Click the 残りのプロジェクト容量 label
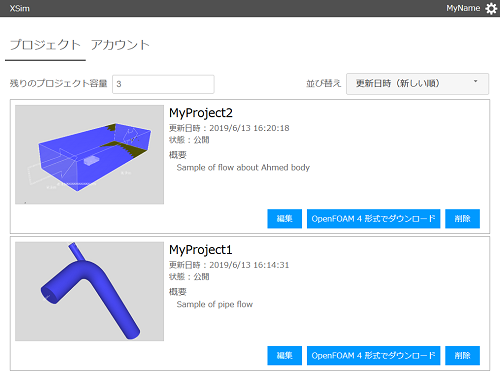The width and height of the screenshot is (500, 384). click(x=58, y=83)
